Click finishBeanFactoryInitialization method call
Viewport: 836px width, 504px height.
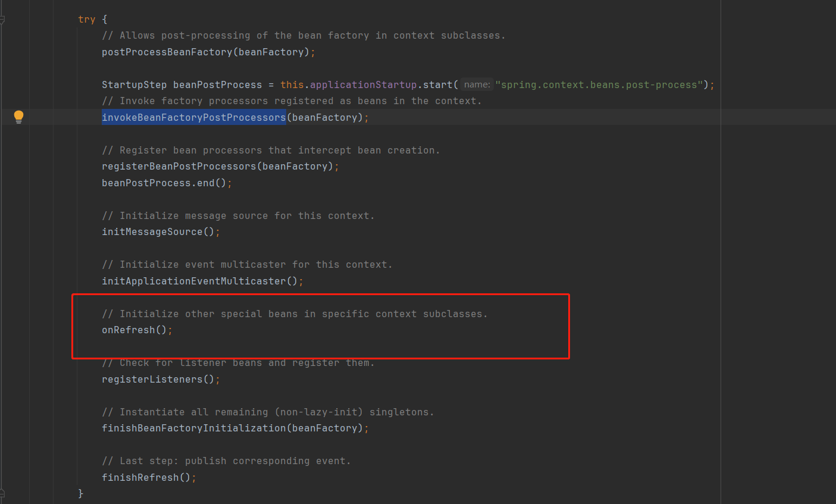[193, 428]
